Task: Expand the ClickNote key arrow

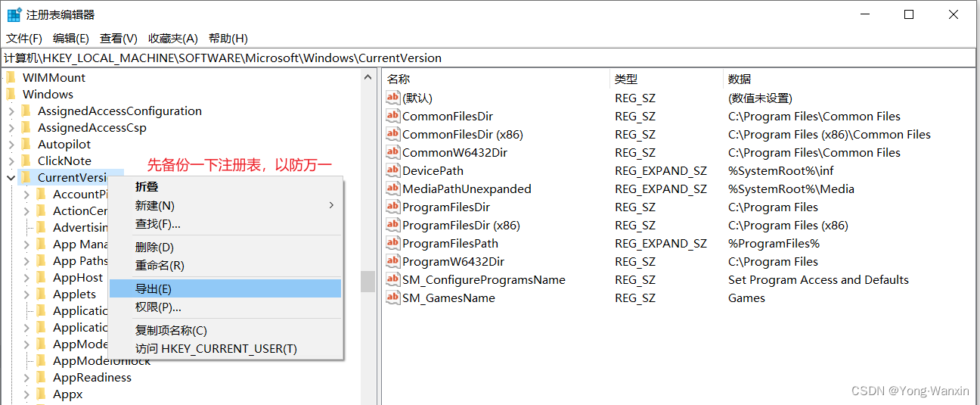Action: pyautogui.click(x=11, y=161)
